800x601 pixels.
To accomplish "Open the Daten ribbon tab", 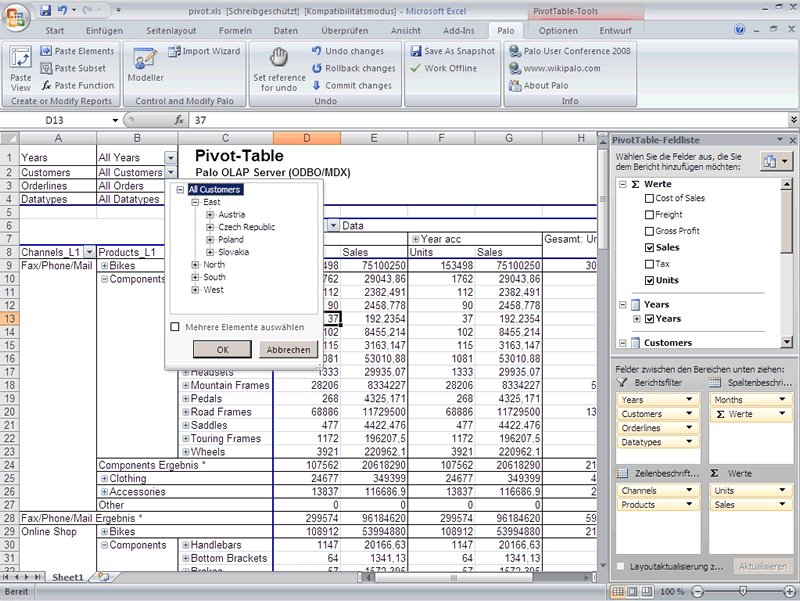I will coord(285,30).
